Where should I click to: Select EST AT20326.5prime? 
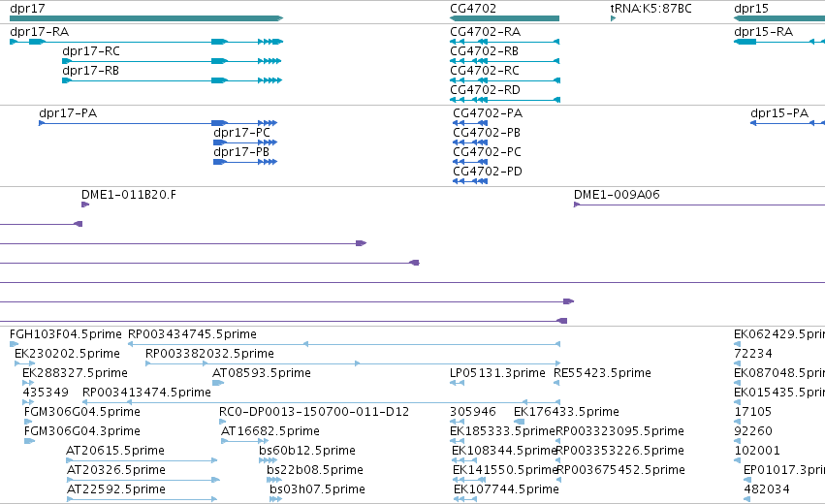(143, 480)
